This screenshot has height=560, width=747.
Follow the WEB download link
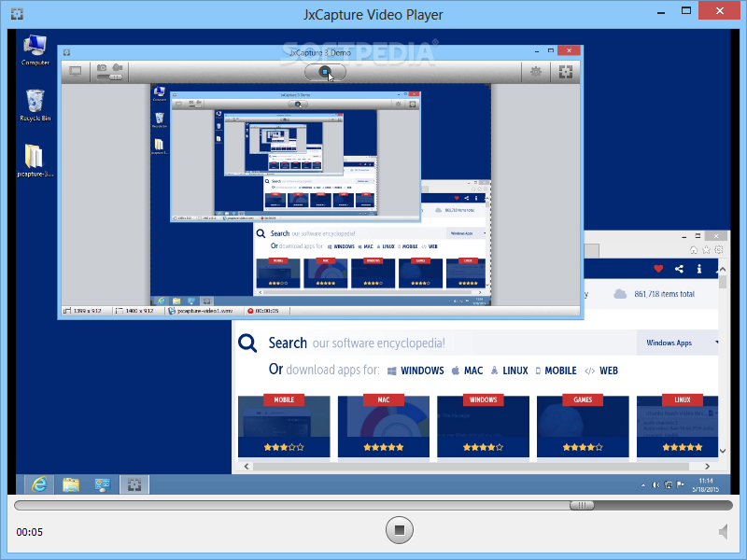(601, 371)
